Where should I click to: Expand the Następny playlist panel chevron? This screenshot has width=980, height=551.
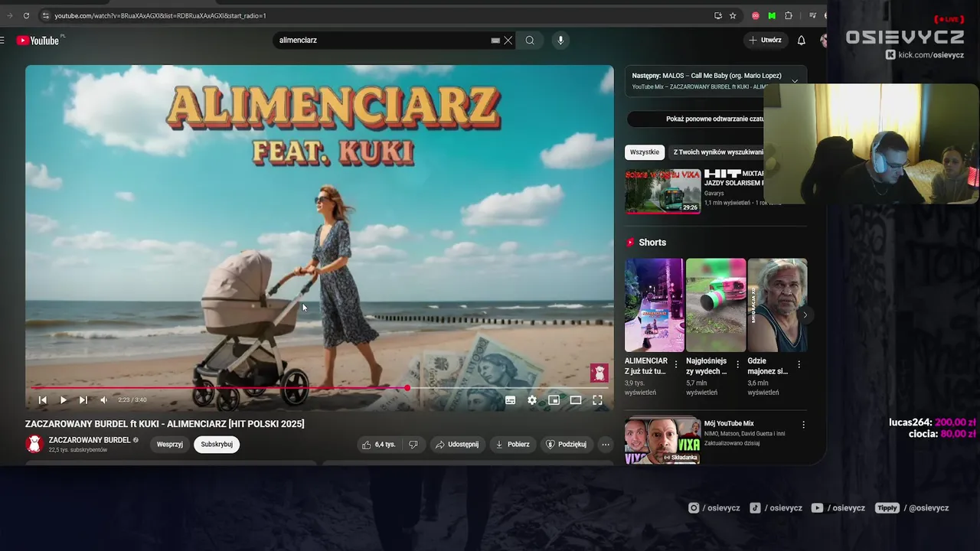(x=795, y=81)
